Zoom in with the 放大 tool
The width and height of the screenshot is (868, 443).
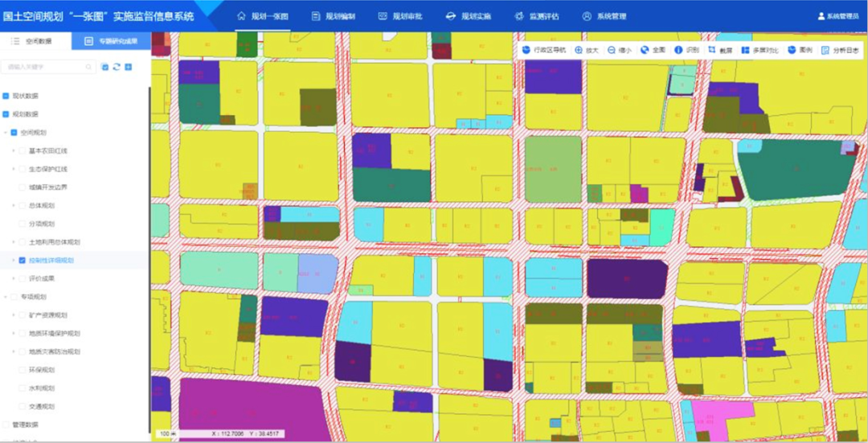tap(587, 50)
